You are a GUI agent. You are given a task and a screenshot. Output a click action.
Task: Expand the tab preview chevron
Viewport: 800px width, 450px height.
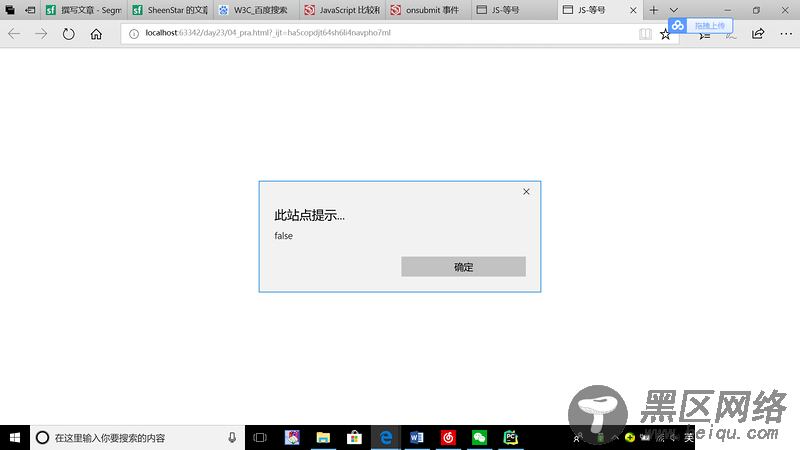673,10
